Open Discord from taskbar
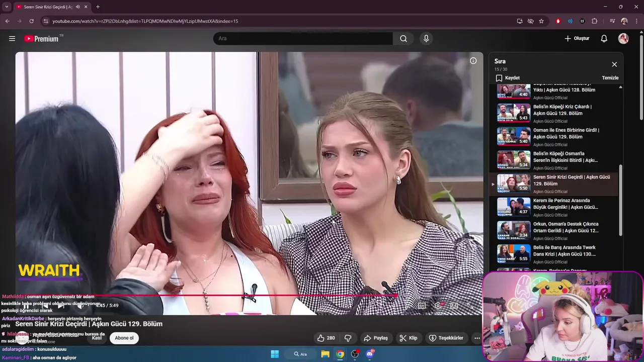Image resolution: width=644 pixels, height=362 pixels. pyautogui.click(x=370, y=354)
